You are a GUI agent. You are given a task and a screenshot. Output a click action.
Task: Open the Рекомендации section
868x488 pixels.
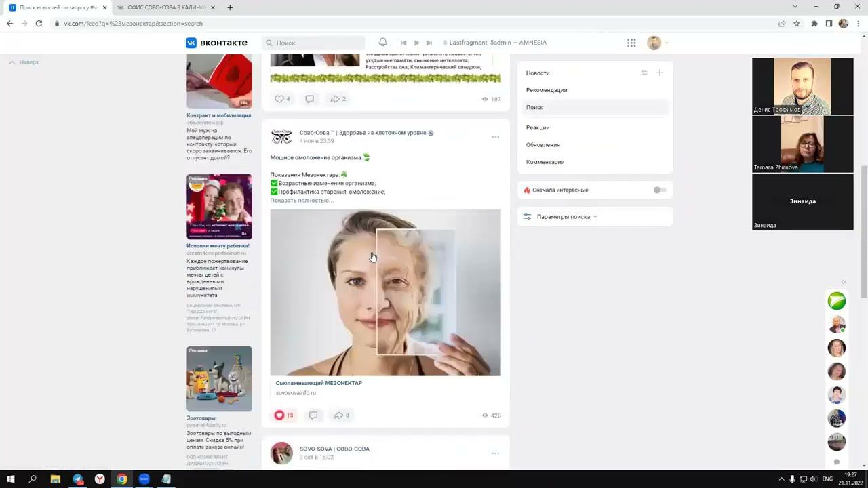pyautogui.click(x=547, y=90)
